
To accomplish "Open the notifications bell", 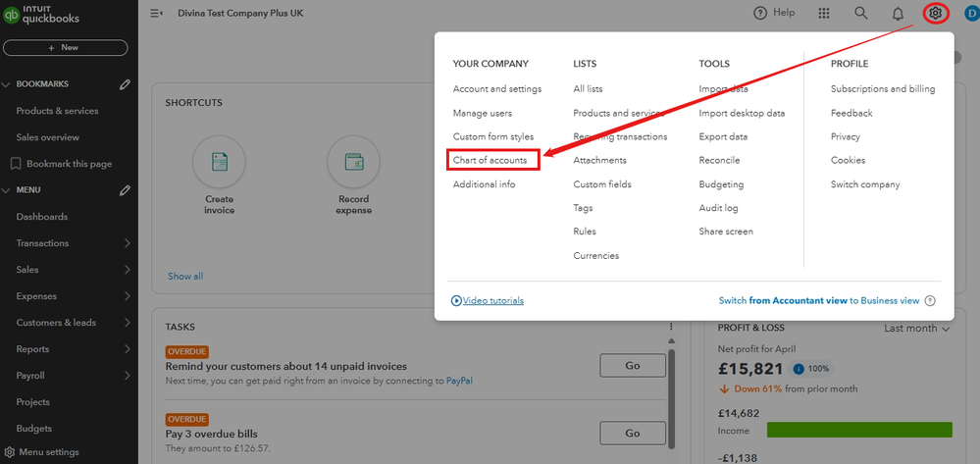I will 898,13.
